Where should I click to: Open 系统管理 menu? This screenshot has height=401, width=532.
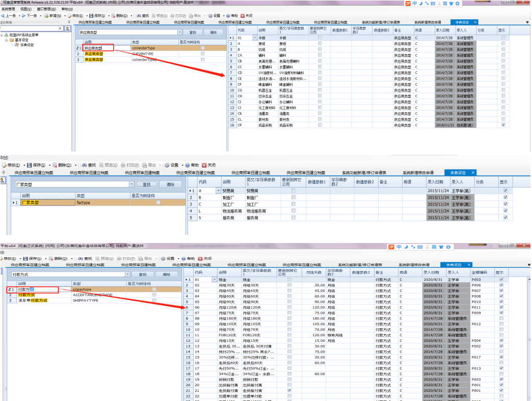coord(8,9)
